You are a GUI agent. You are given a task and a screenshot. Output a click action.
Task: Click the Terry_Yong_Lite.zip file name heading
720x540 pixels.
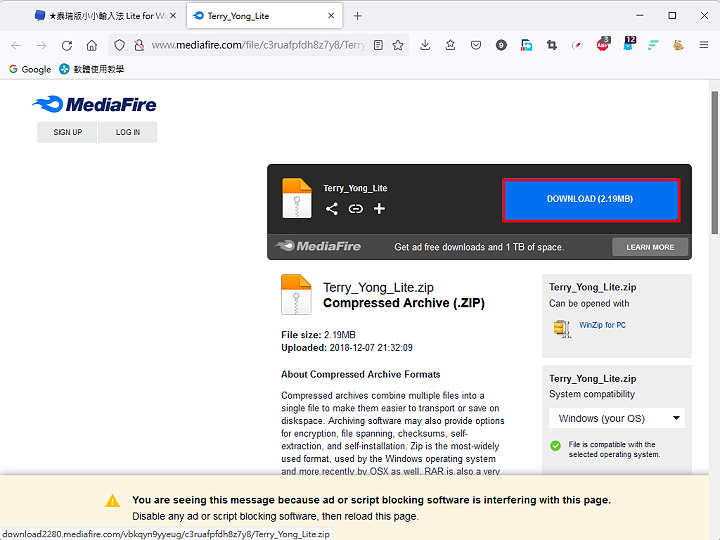click(x=378, y=287)
